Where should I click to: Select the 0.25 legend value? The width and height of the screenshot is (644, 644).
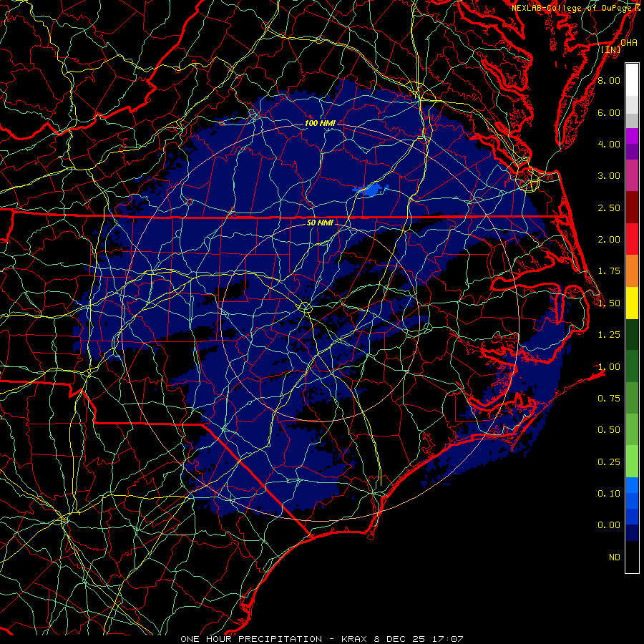pyautogui.click(x=609, y=462)
